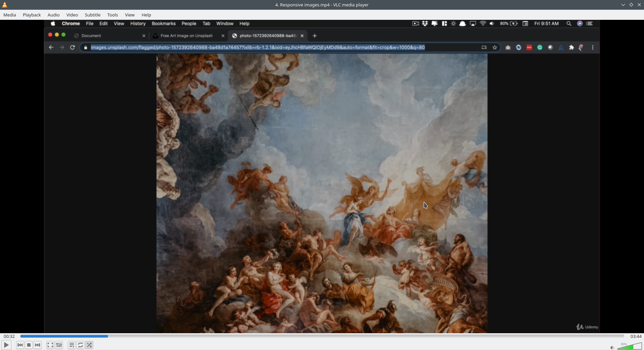Open the VLC Video menu

coord(72,15)
